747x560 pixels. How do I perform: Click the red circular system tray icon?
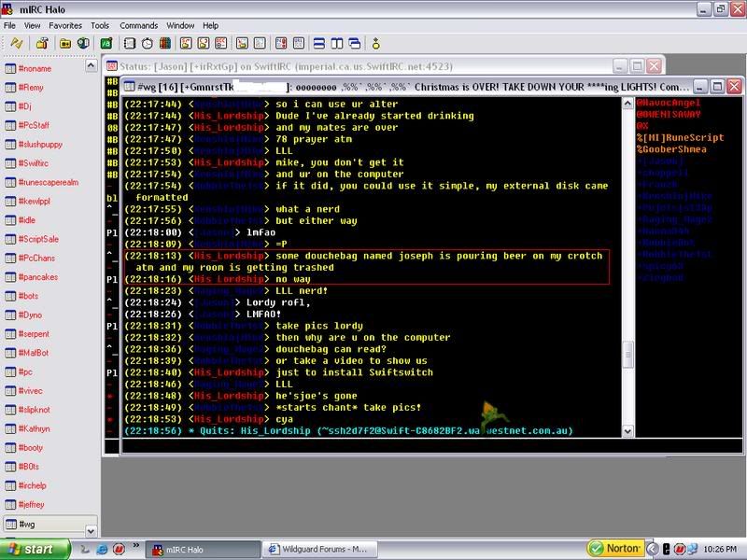click(680, 549)
